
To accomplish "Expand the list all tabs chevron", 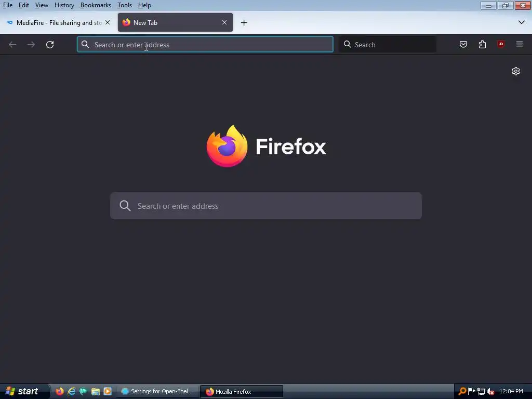I will pyautogui.click(x=522, y=22).
